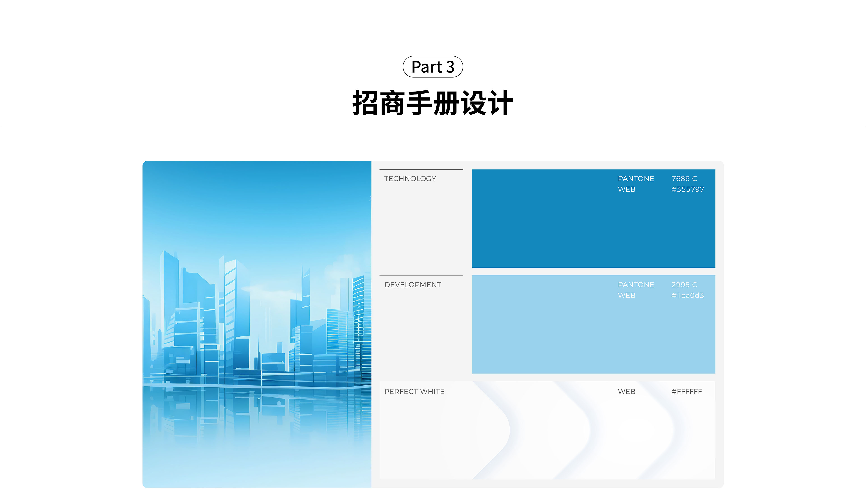The height and width of the screenshot is (504, 866).
Task: Click the PANTONE label in light blue swatch
Action: click(636, 285)
